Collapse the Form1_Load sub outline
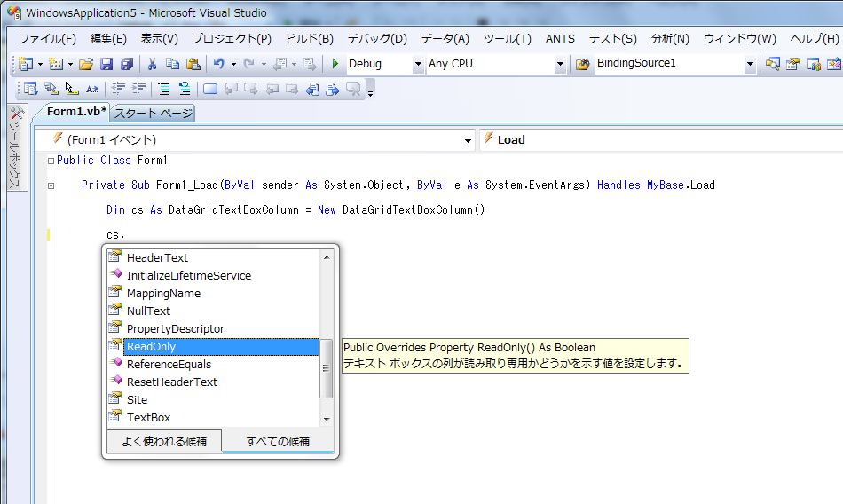Image resolution: width=843 pixels, height=504 pixels. 51,185
